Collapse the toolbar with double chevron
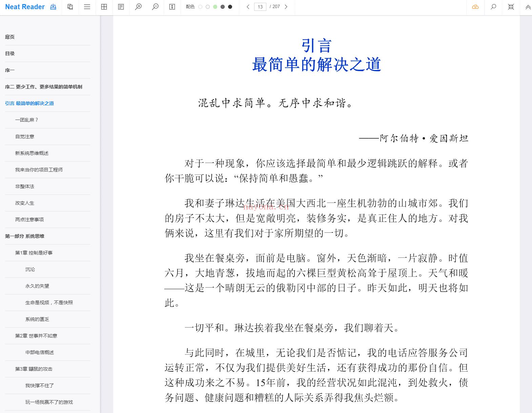Viewport: 532px width, 413px height. coord(528,7)
